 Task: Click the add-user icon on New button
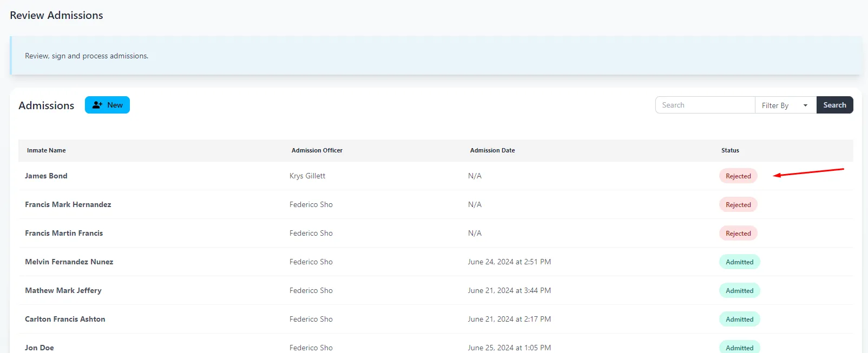[x=97, y=105]
